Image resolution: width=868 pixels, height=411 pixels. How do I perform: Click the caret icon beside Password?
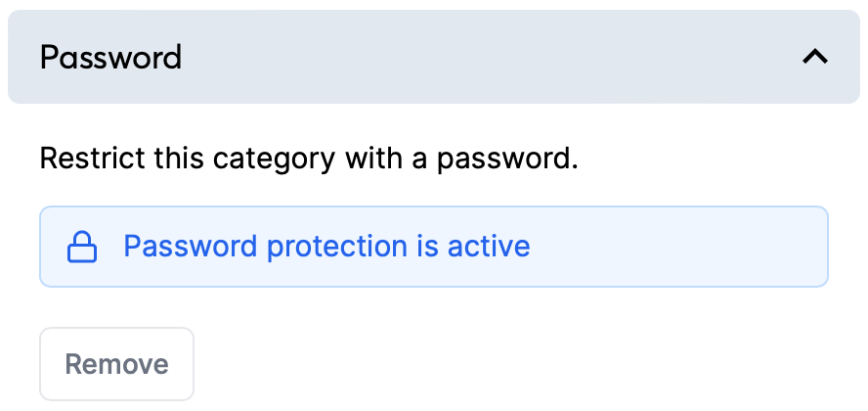pos(815,57)
